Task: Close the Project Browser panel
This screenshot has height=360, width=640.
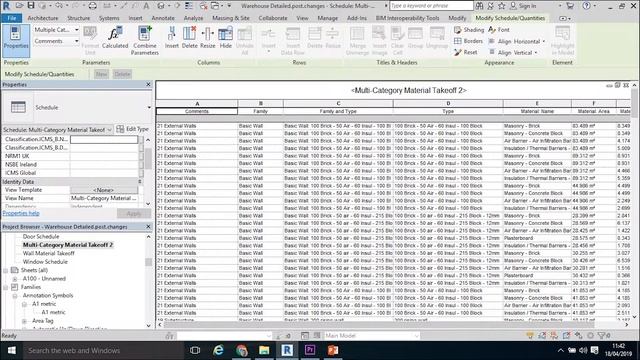Action: click(x=148, y=227)
